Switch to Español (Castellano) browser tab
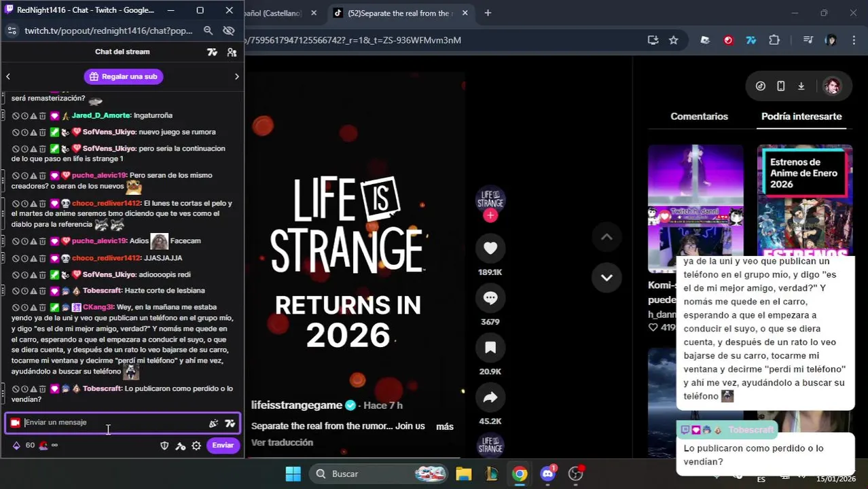This screenshot has width=868, height=489. 281,13
